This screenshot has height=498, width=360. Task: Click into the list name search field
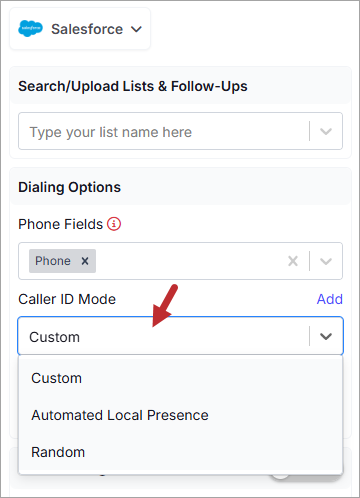pos(163,131)
